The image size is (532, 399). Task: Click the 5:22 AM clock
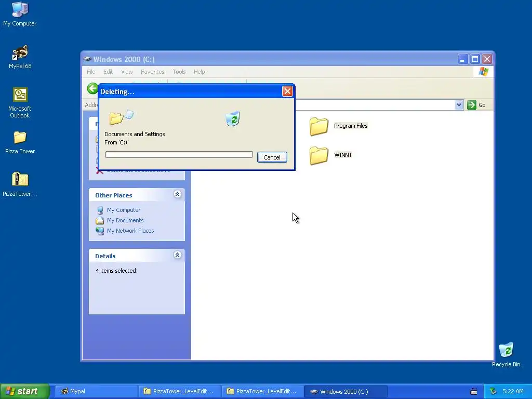click(x=513, y=391)
